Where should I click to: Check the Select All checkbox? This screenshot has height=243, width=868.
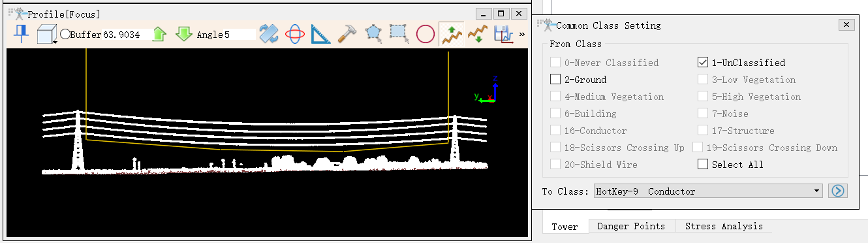tap(703, 165)
